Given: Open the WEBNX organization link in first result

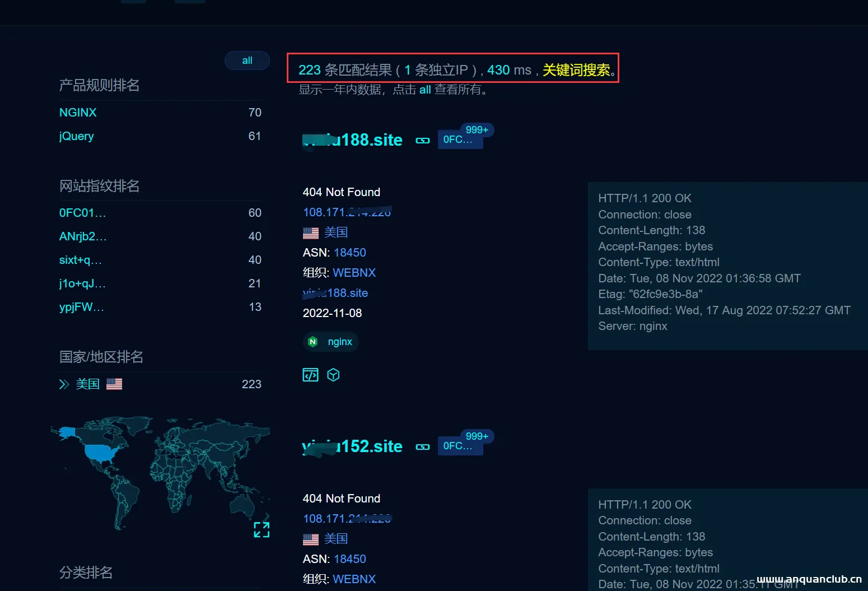Looking at the screenshot, I should coord(354,273).
